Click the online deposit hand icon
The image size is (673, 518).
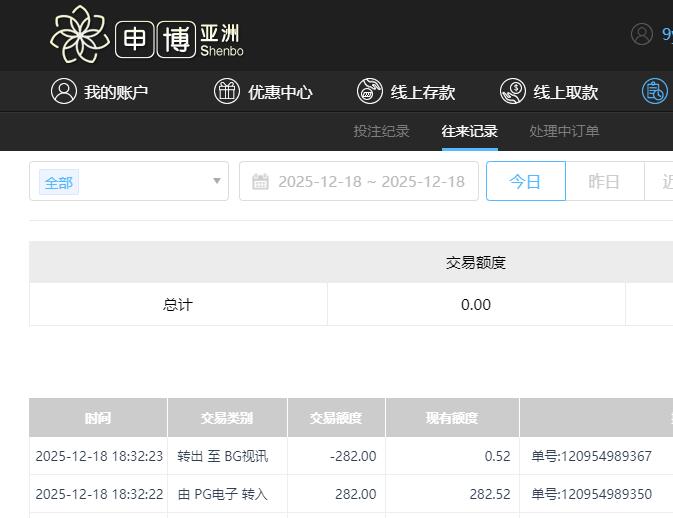(x=370, y=91)
